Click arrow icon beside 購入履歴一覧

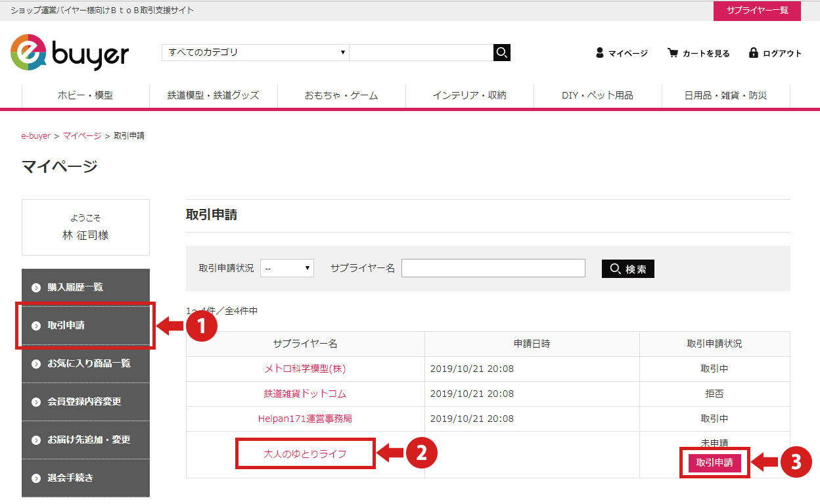click(36, 287)
